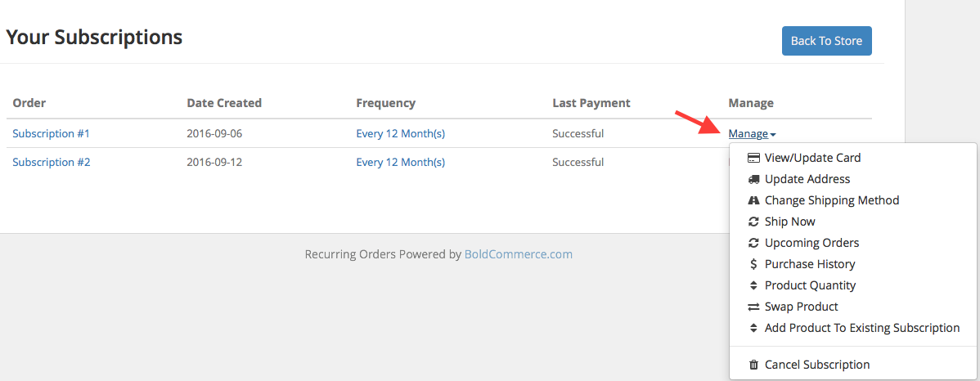The width and height of the screenshot is (980, 381).
Task: Click the refresh icon beside Ship Now
Action: tap(754, 222)
